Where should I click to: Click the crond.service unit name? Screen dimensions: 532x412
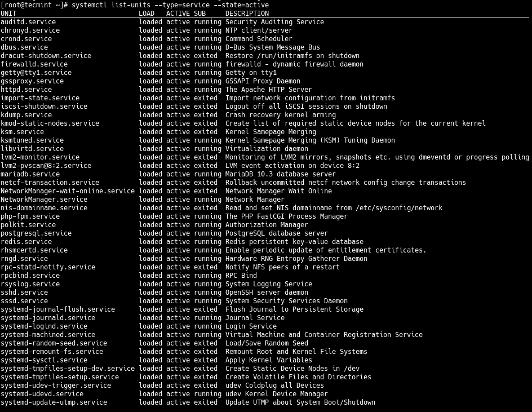tap(26, 39)
